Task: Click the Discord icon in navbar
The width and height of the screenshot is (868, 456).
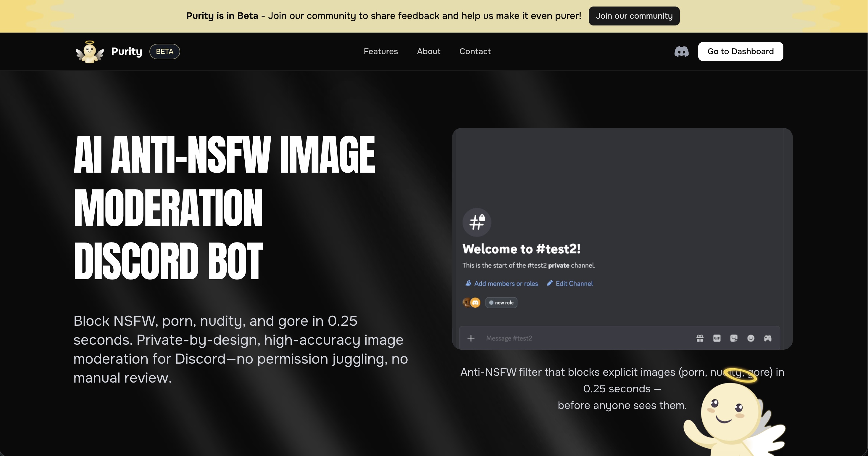Action: point(681,52)
